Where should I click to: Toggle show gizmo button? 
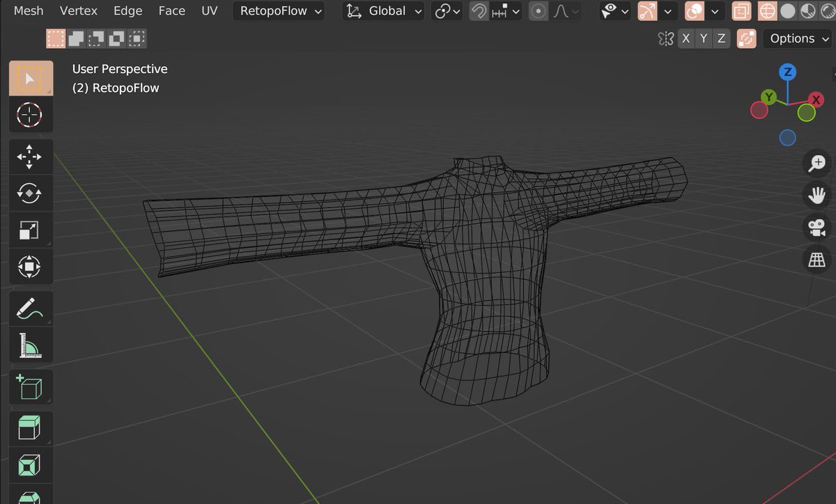pyautogui.click(x=647, y=11)
